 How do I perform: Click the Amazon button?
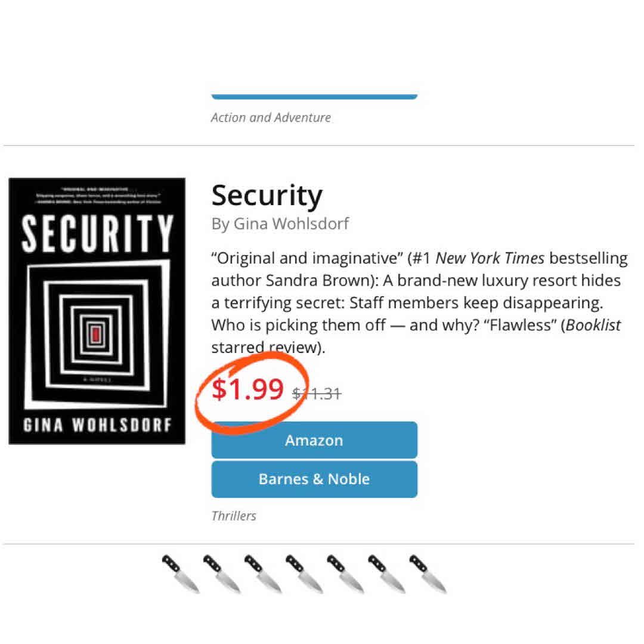[x=314, y=440]
